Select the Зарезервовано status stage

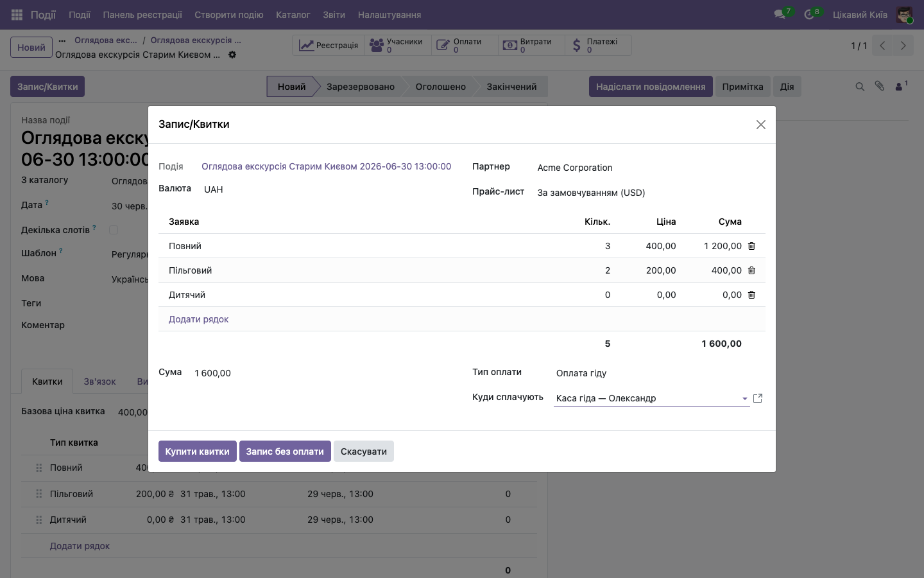[360, 87]
